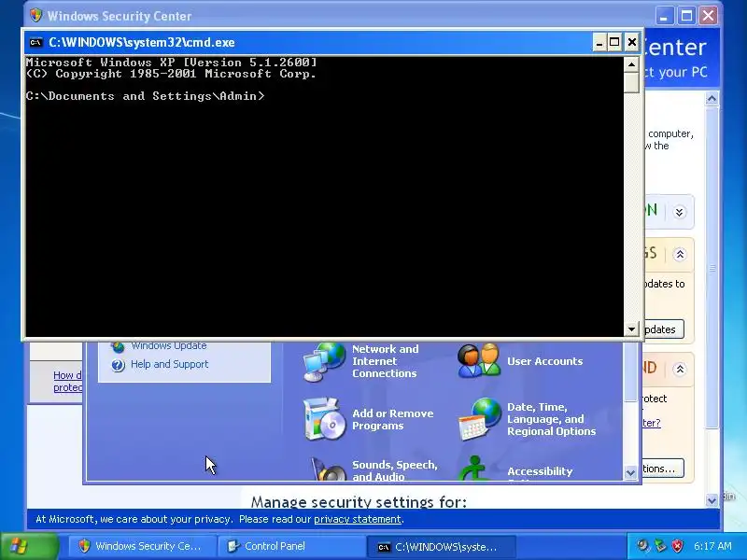Click Security Center scroll down arrow
This screenshot has width=747, height=560.
712,500
